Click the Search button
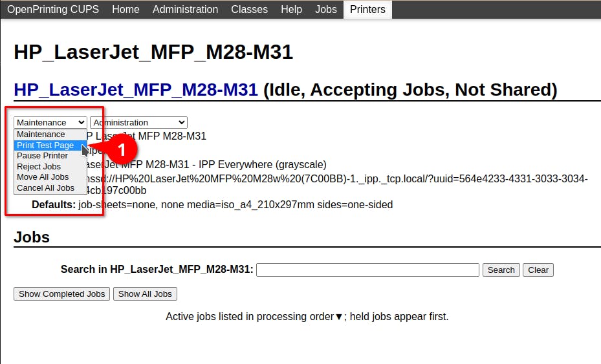Image resolution: width=601 pixels, height=364 pixels. tap(501, 270)
